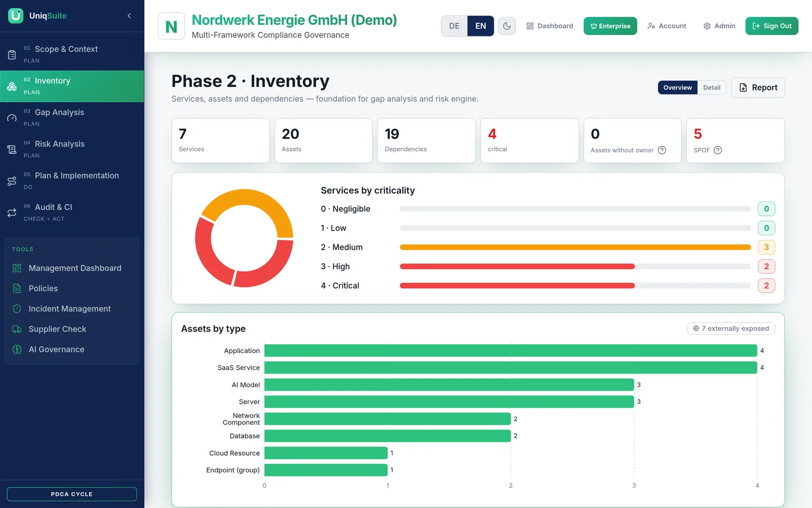
Task: Click the critical count card
Action: (529, 141)
